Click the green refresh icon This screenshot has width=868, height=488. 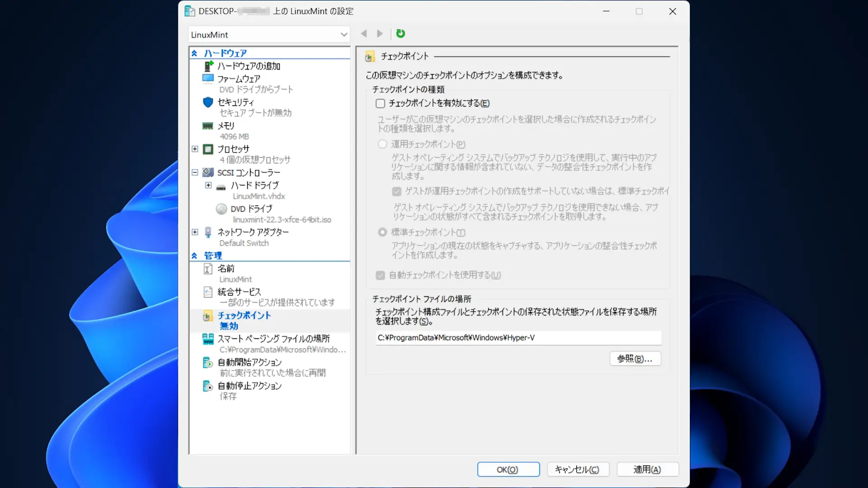click(x=401, y=33)
